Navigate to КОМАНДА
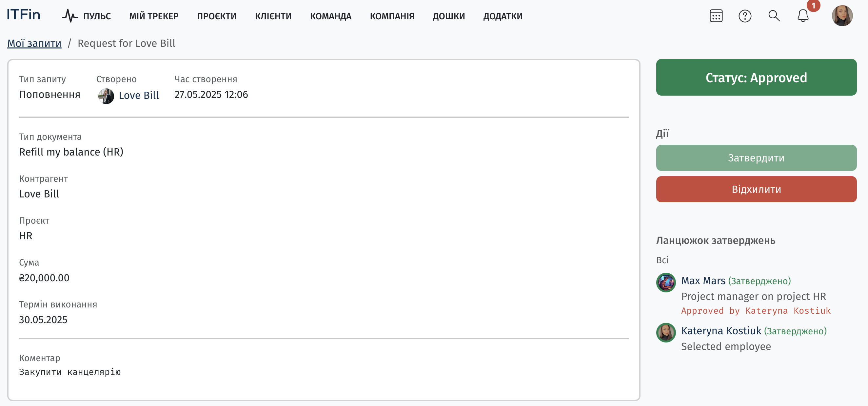The image size is (868, 406). 330,16
